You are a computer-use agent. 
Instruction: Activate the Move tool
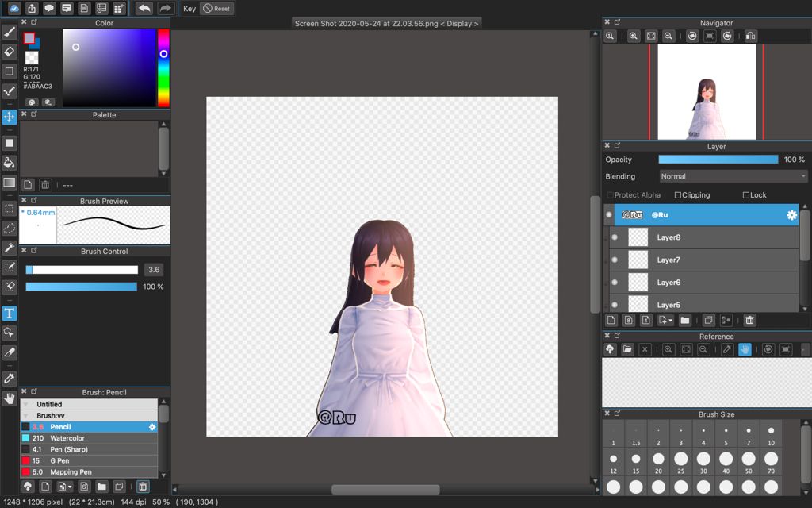point(10,117)
